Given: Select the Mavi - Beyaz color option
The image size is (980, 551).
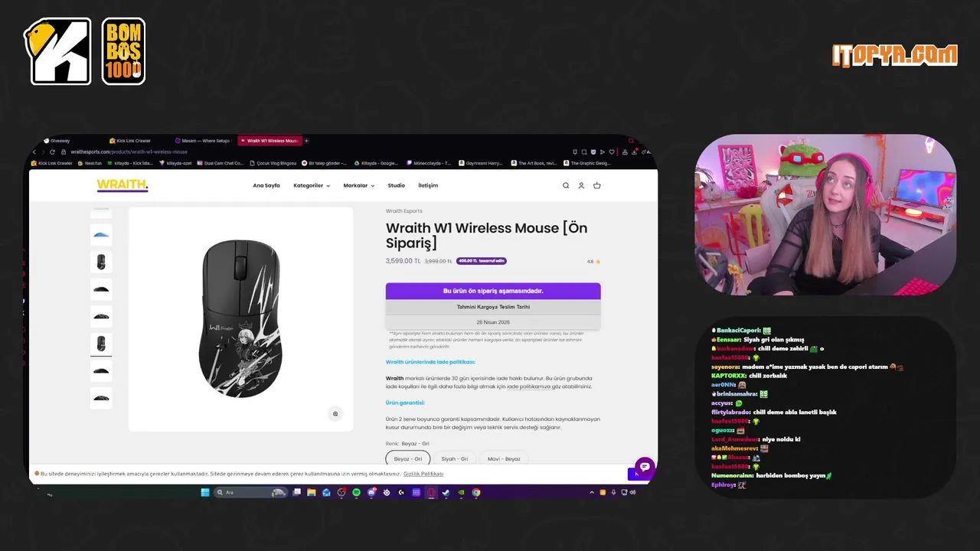Looking at the screenshot, I should [504, 458].
